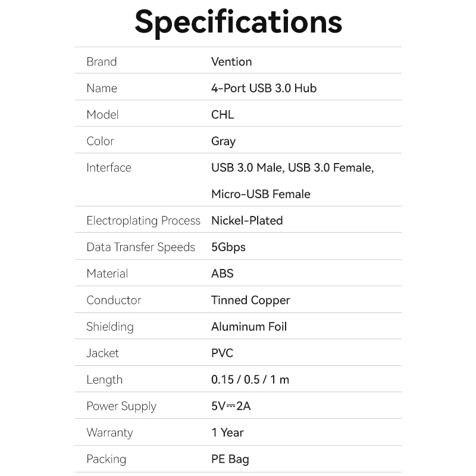
Task: Click the Gray color value
Action: coord(223,142)
